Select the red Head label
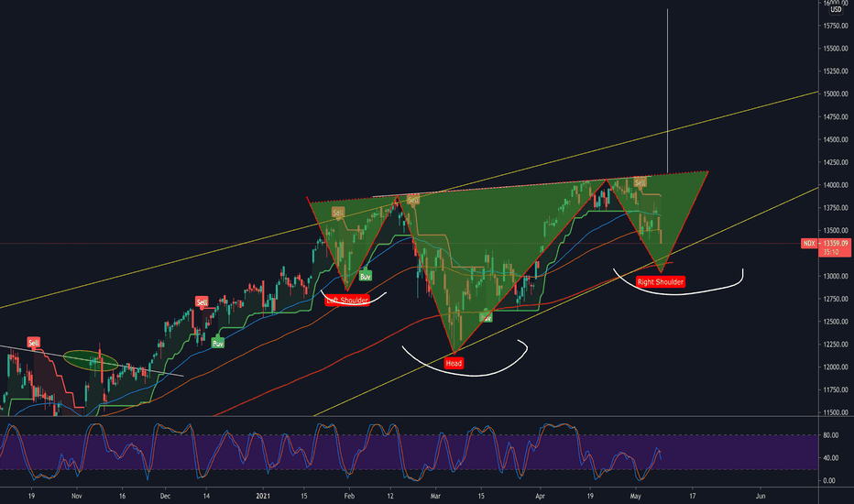The height and width of the screenshot is (504, 854). [454, 364]
